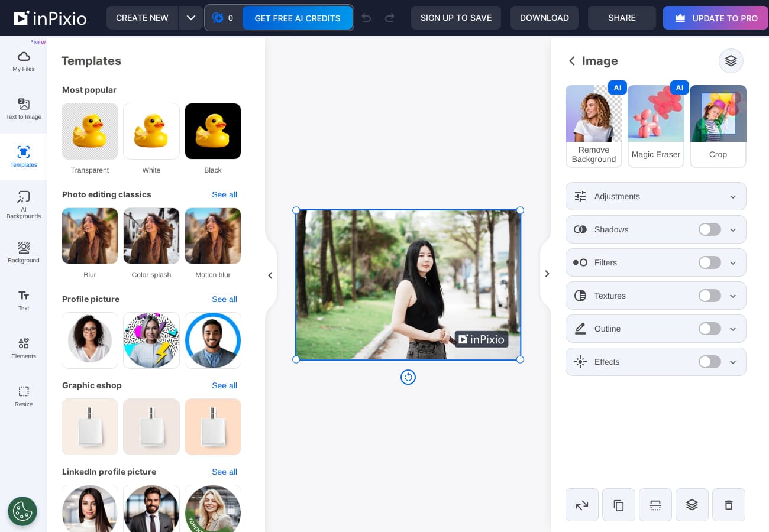This screenshot has height=532, width=769.
Task: Click the Get Free AI Credits button
Action: [297, 18]
